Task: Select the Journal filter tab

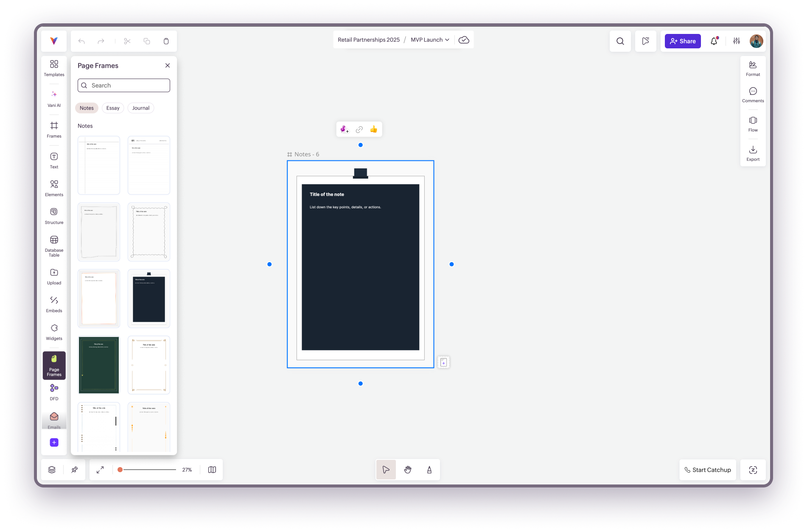Action: pos(140,108)
